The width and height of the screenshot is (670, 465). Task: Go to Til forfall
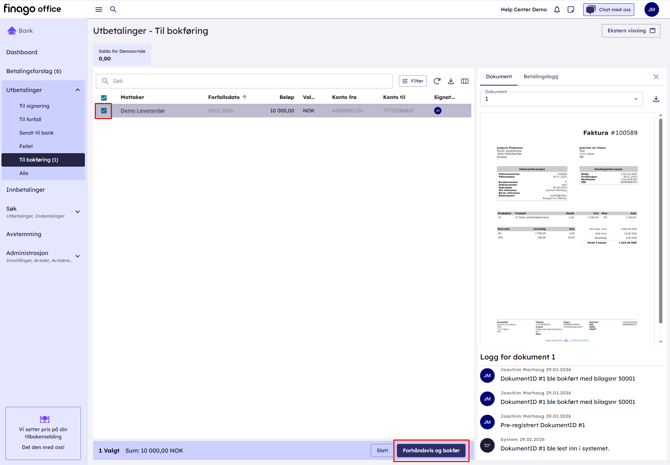(x=30, y=119)
